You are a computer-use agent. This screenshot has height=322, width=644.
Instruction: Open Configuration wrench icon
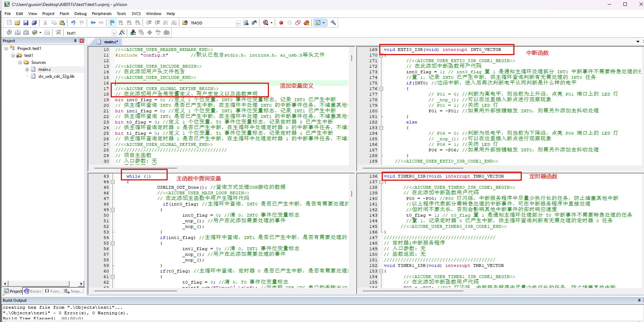coord(333,23)
